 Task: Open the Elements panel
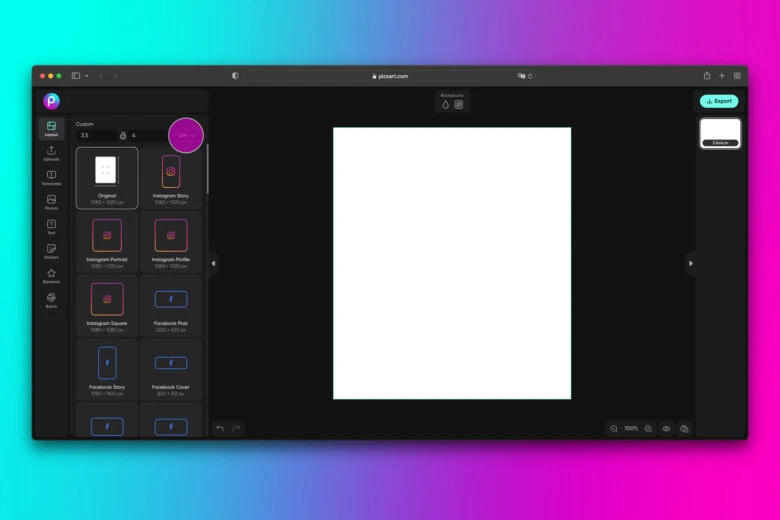[x=51, y=275]
